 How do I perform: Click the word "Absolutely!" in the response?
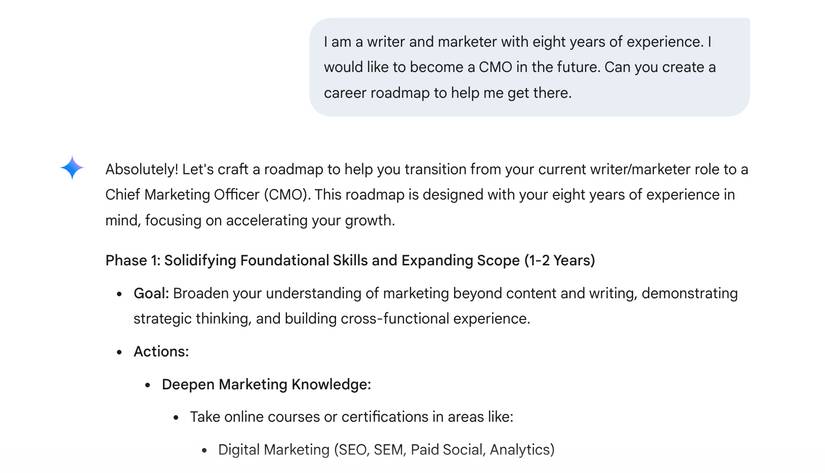[141, 169]
